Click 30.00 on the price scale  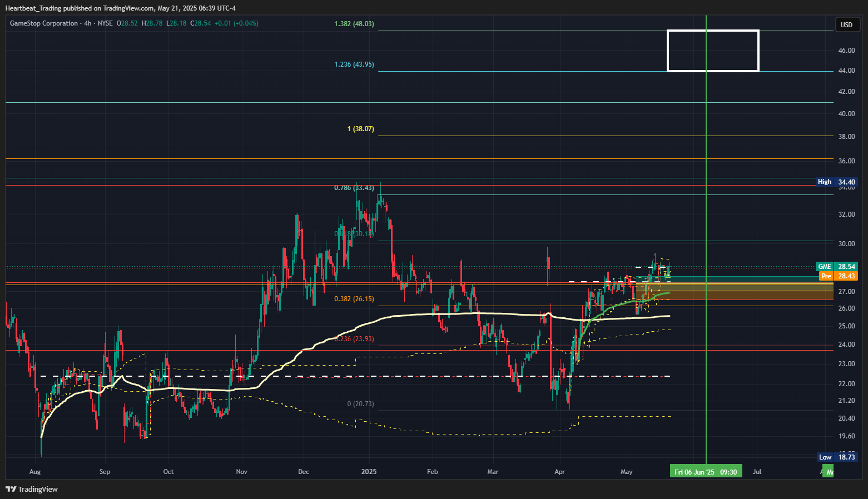coord(846,244)
